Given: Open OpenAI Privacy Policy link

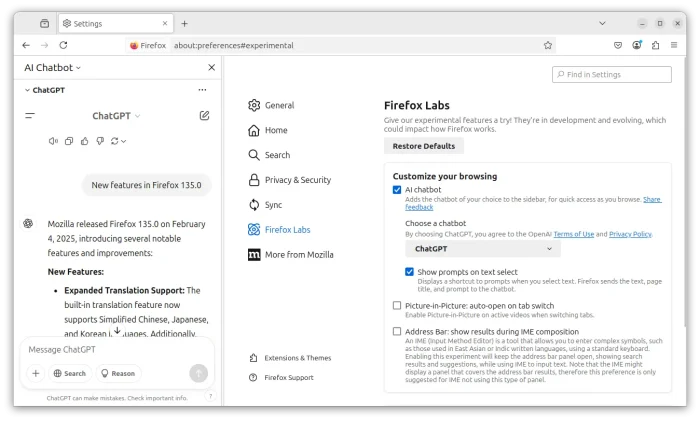Looking at the screenshot, I should 630,234.
